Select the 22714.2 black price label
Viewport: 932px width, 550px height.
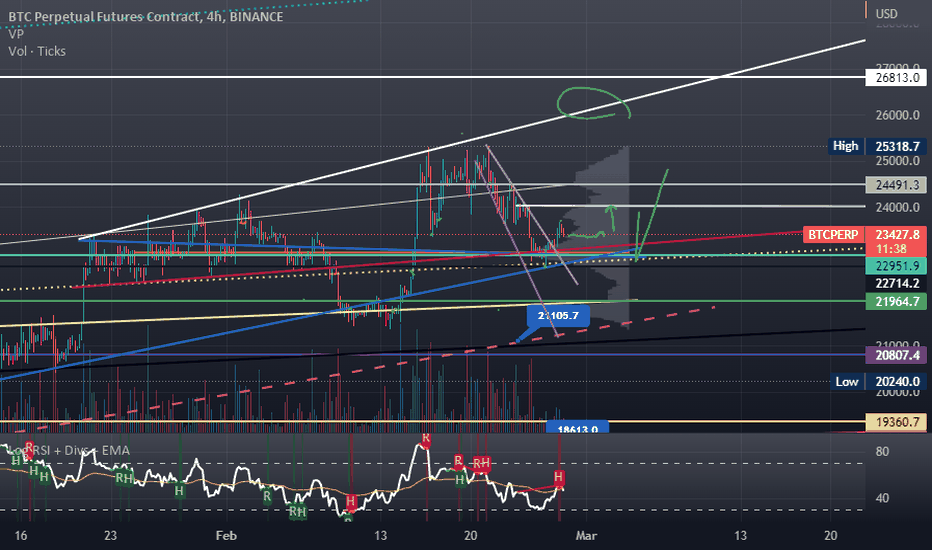pyautogui.click(x=896, y=284)
